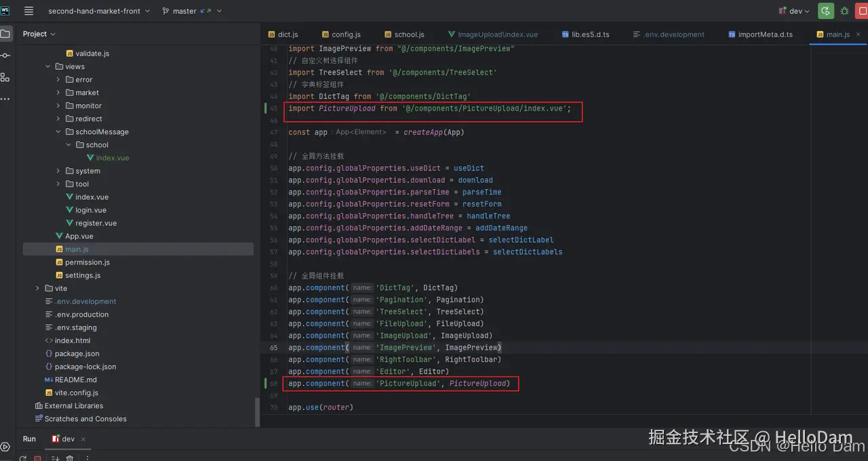Image resolution: width=868 pixels, height=461 pixels.
Task: Select permission.js in the project tree
Action: coord(87,262)
